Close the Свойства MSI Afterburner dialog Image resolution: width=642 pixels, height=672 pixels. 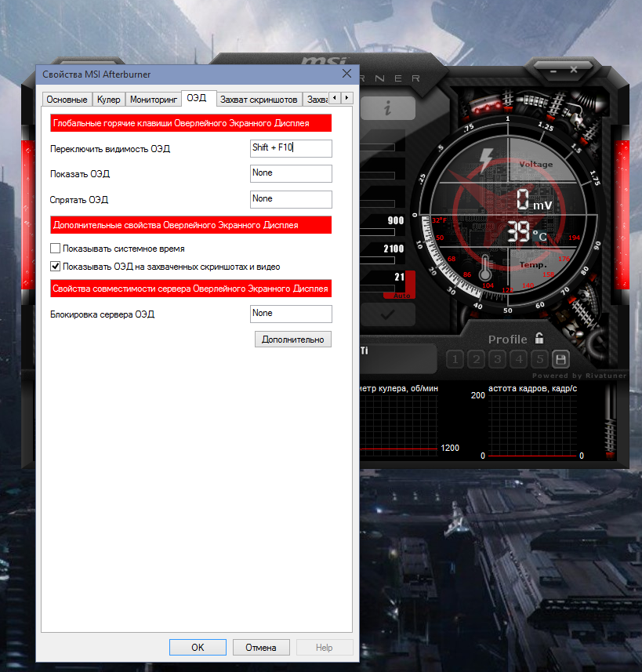pos(346,74)
